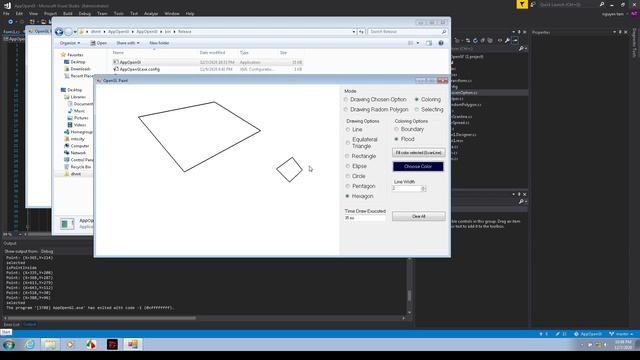Open Network in Explorer navigation pane
640x360 pixels.
75,153
